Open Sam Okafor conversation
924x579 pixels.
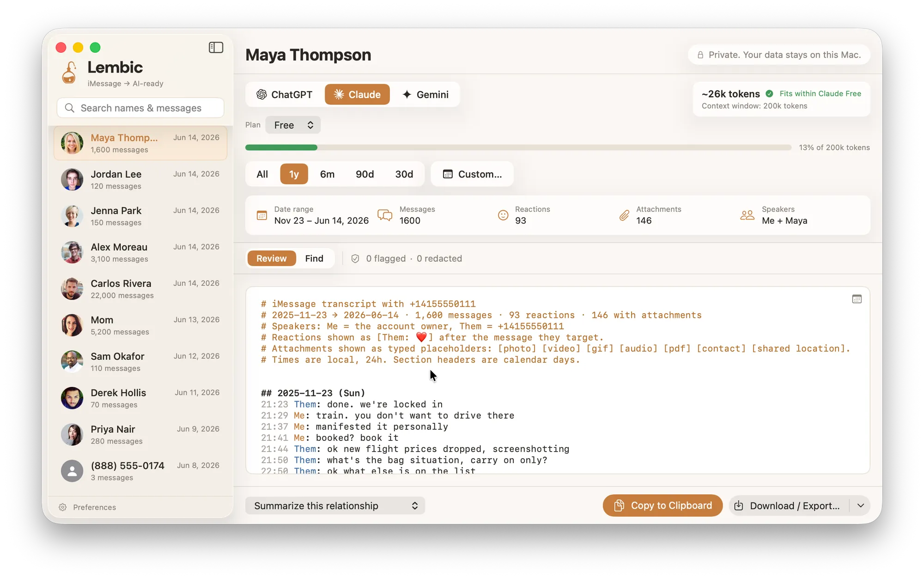[140, 362]
